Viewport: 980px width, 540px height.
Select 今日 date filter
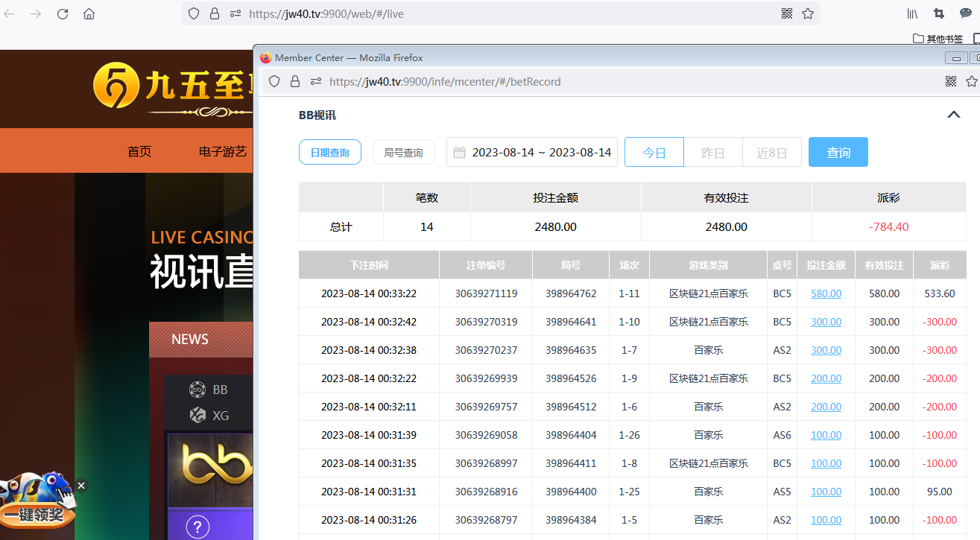(x=654, y=152)
